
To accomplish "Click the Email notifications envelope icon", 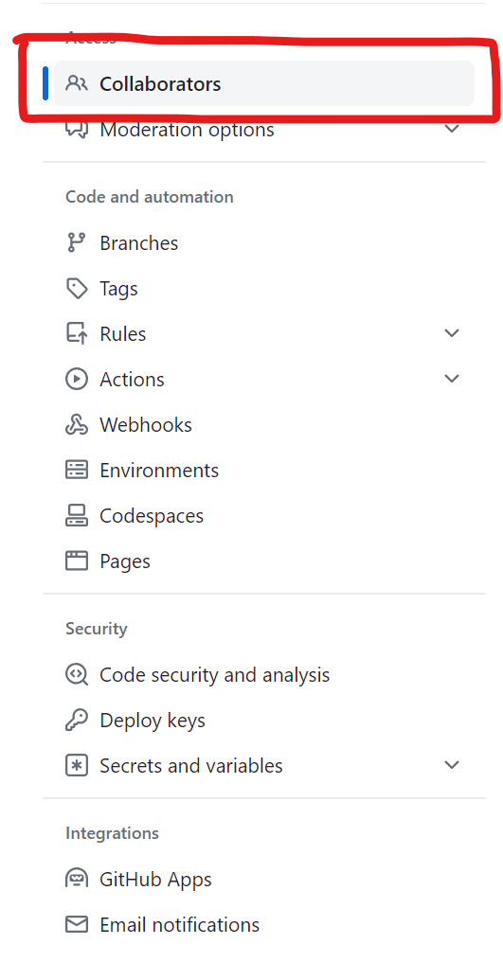I will 77,924.
